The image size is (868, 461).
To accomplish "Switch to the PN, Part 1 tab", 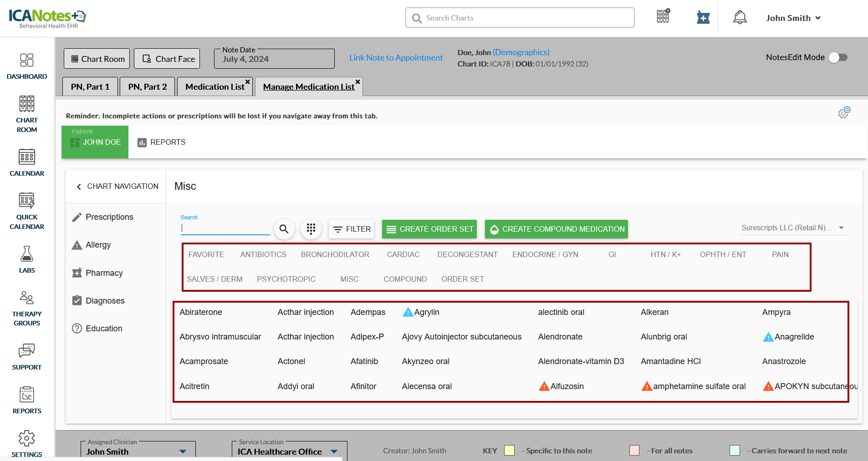I will point(90,86).
